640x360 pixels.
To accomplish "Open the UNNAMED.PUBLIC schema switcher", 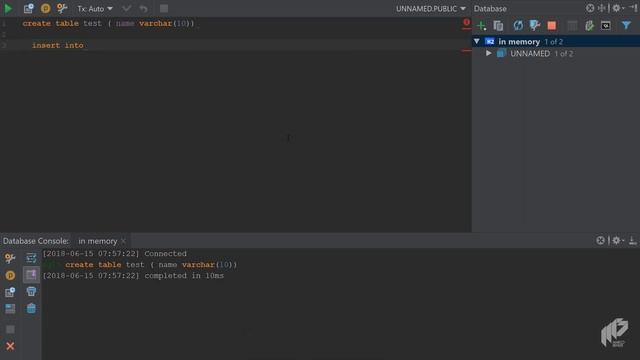I will (431, 9).
